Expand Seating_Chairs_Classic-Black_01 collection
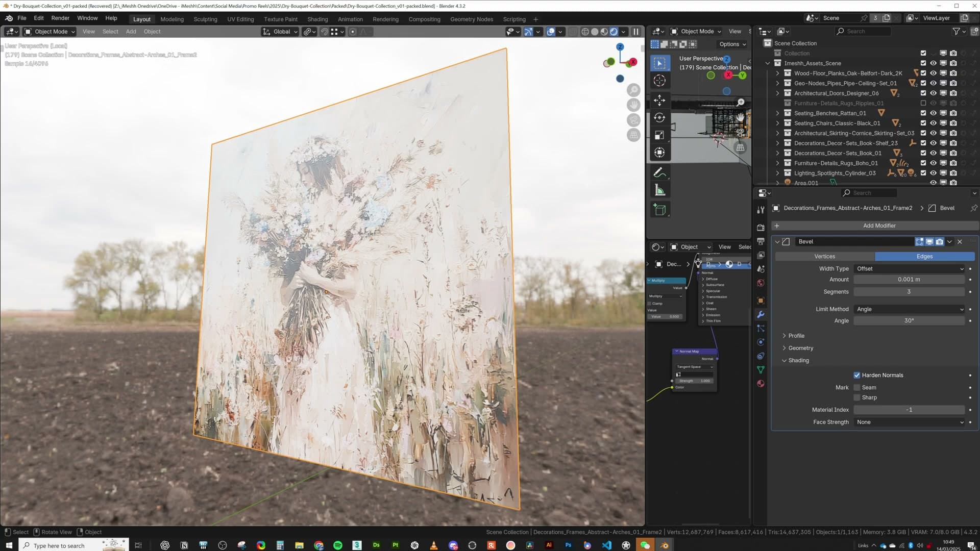 pyautogui.click(x=777, y=123)
